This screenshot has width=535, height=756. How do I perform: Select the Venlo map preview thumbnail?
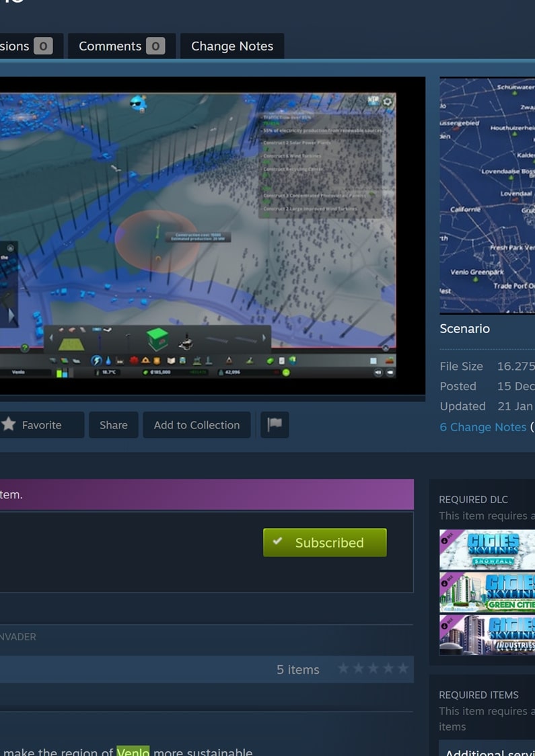[487, 196]
